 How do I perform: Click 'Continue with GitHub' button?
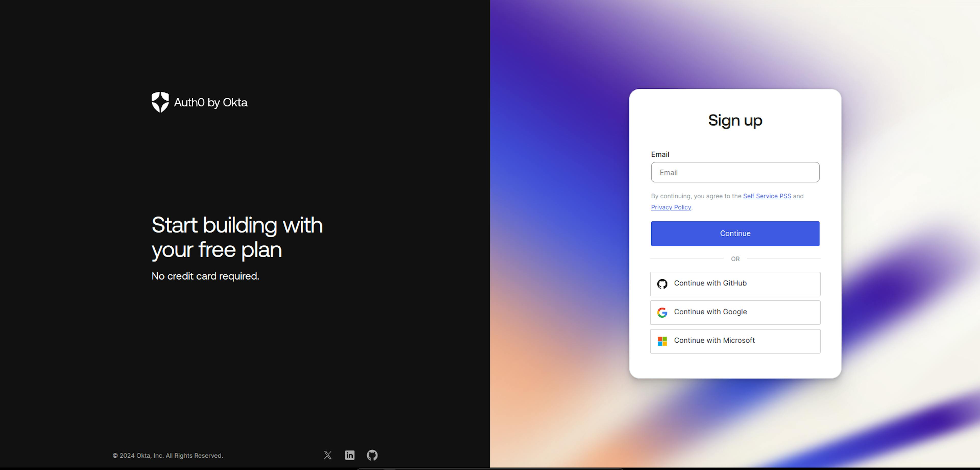(x=735, y=284)
